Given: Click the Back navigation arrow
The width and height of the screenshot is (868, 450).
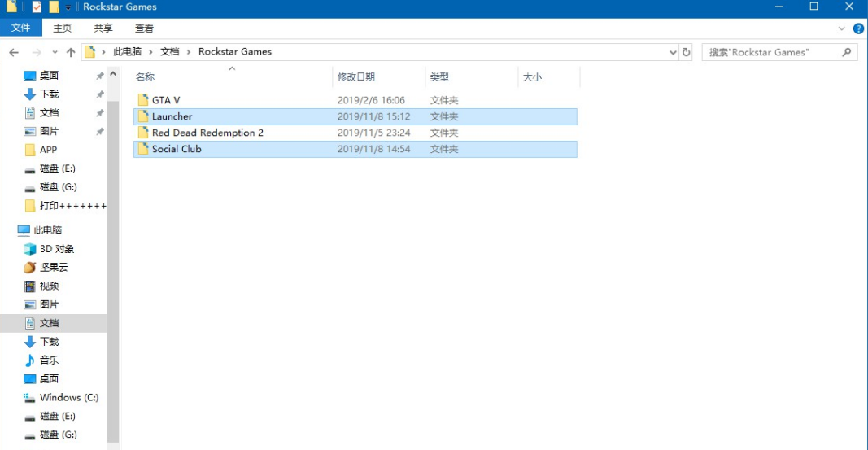Looking at the screenshot, I should point(13,52).
